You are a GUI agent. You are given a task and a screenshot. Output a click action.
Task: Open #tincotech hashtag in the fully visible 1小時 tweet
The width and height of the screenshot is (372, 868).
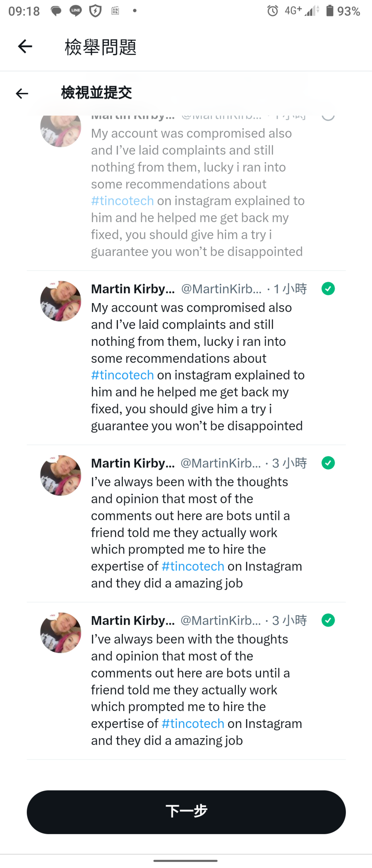(x=122, y=375)
